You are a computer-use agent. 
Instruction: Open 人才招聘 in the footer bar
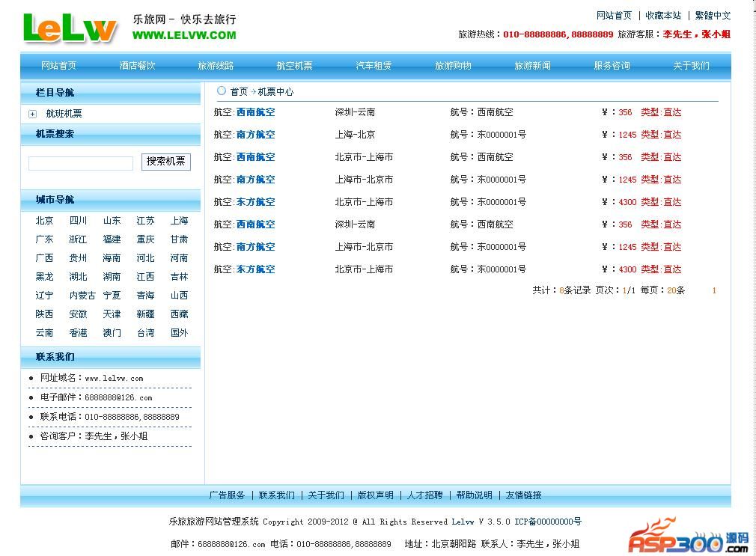[424, 495]
